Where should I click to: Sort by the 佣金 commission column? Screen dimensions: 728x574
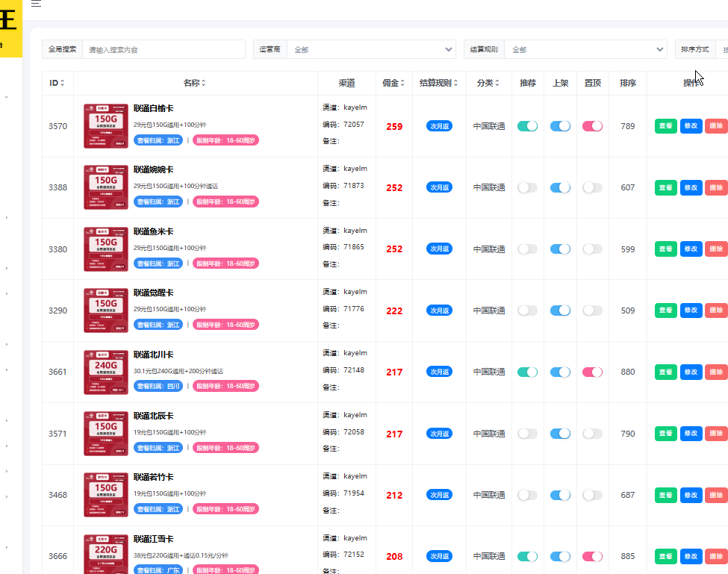coord(401,83)
